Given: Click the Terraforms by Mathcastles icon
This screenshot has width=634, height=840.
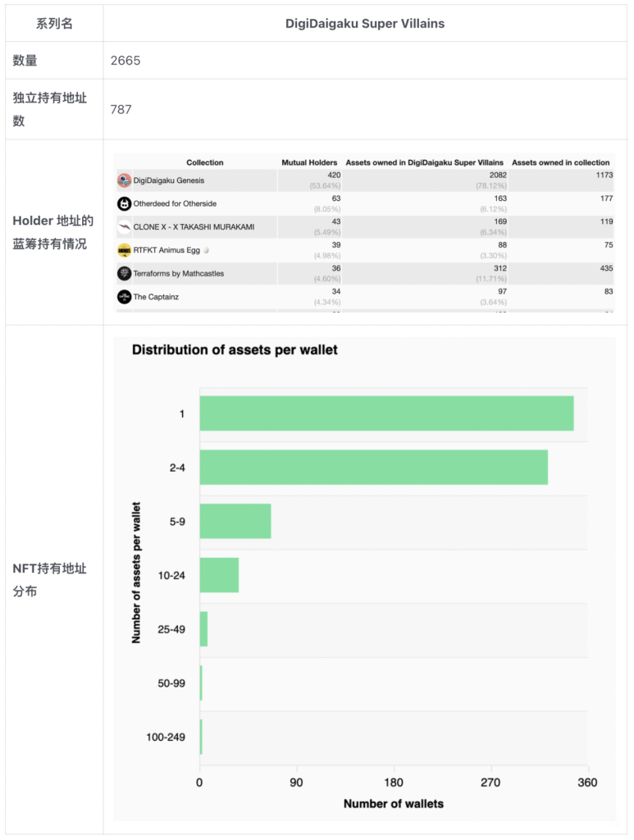Looking at the screenshot, I should [124, 274].
